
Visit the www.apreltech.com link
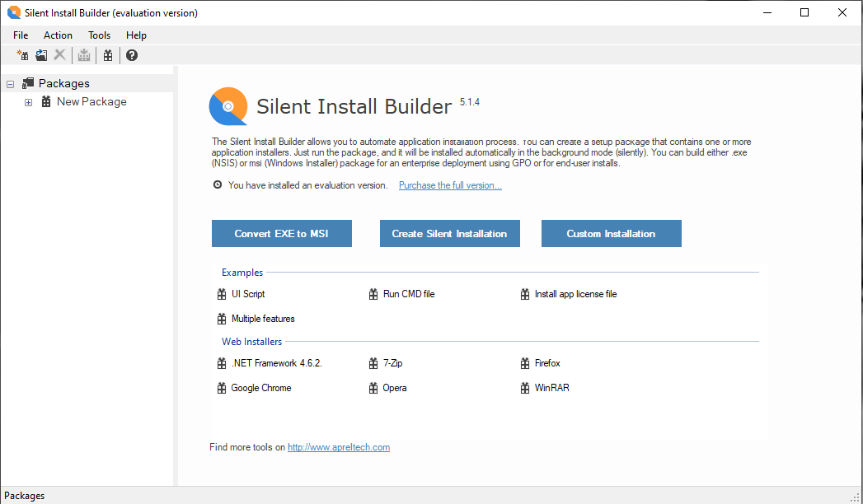pos(339,447)
